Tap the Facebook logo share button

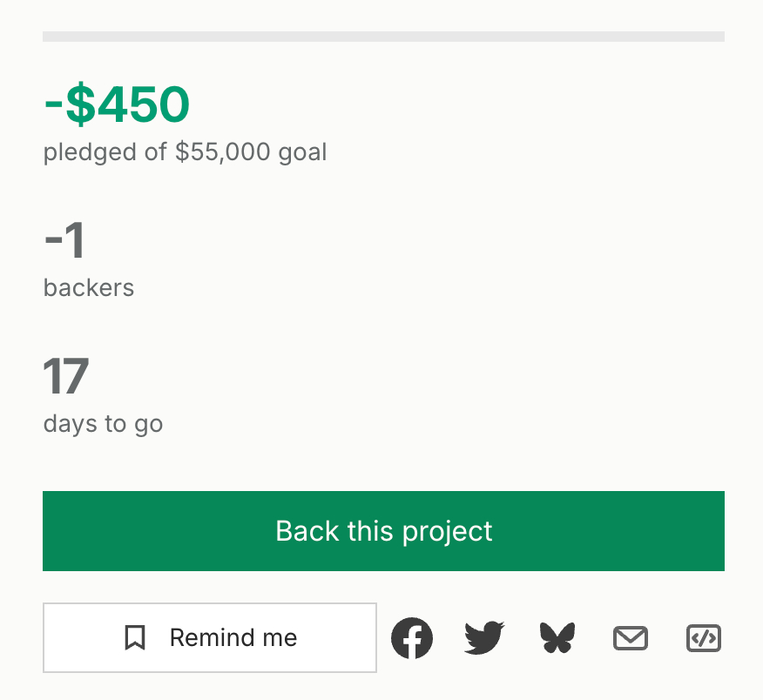(x=412, y=638)
